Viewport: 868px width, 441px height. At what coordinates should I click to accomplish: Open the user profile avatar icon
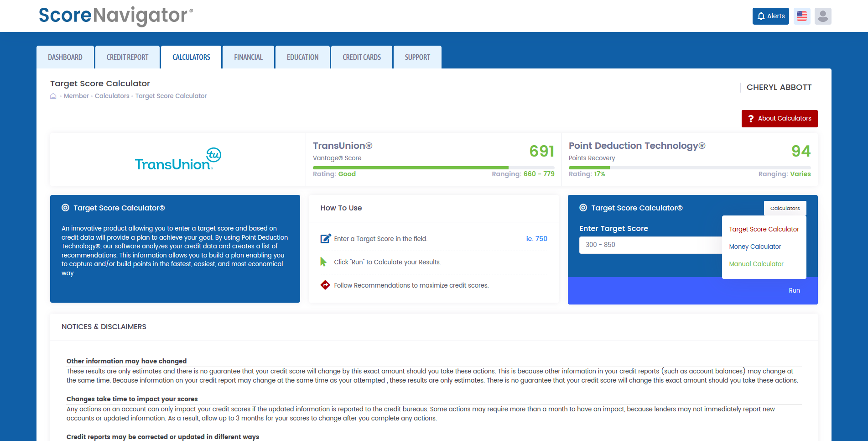pos(822,16)
